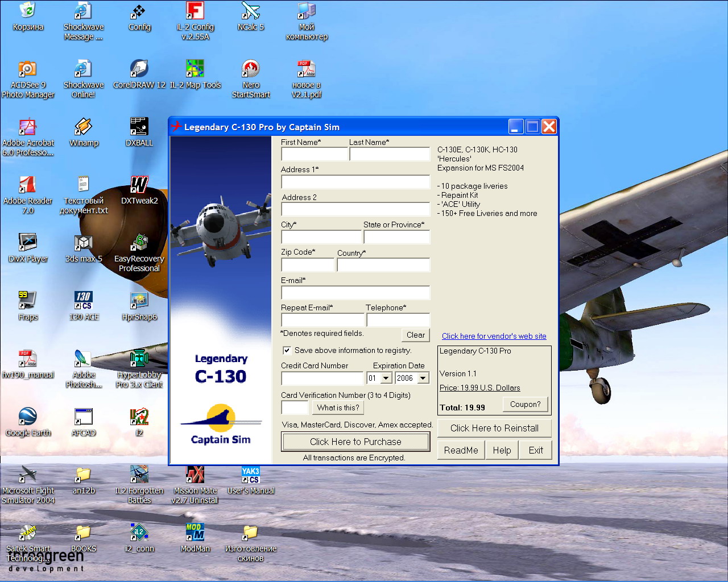728x582 pixels.
Task: Open the ReadMe button
Action: point(461,450)
